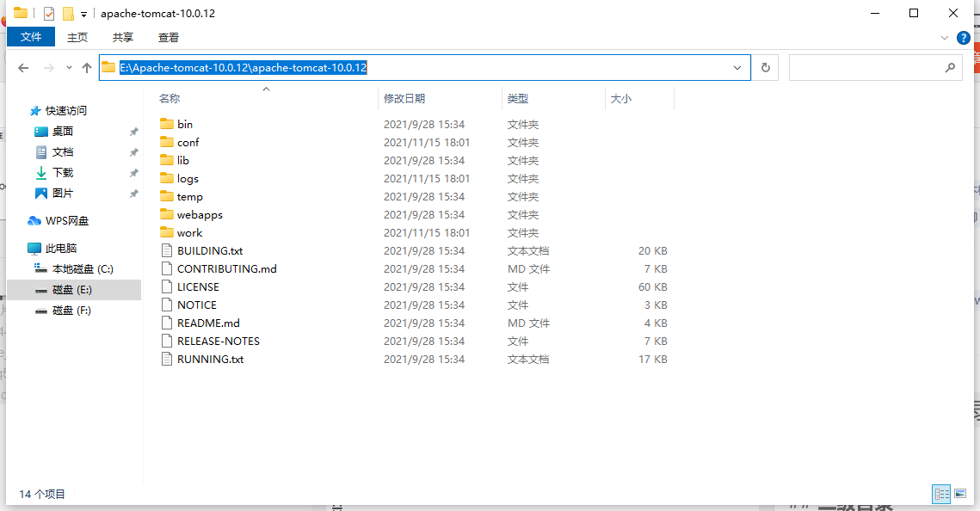This screenshot has height=511, width=980.
Task: Select the RELEASE-NOTES file icon
Action: pyautogui.click(x=166, y=341)
